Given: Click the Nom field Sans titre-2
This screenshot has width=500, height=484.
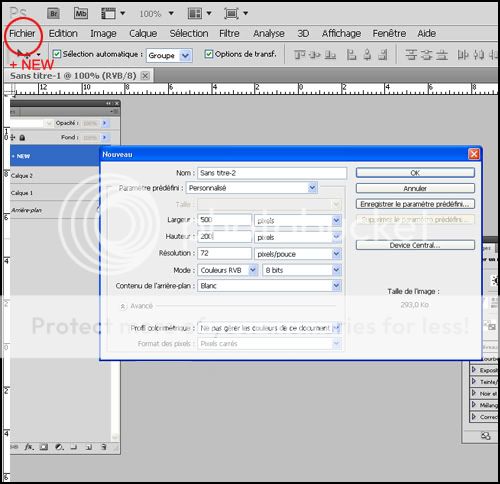Looking at the screenshot, I should pyautogui.click(x=272, y=173).
